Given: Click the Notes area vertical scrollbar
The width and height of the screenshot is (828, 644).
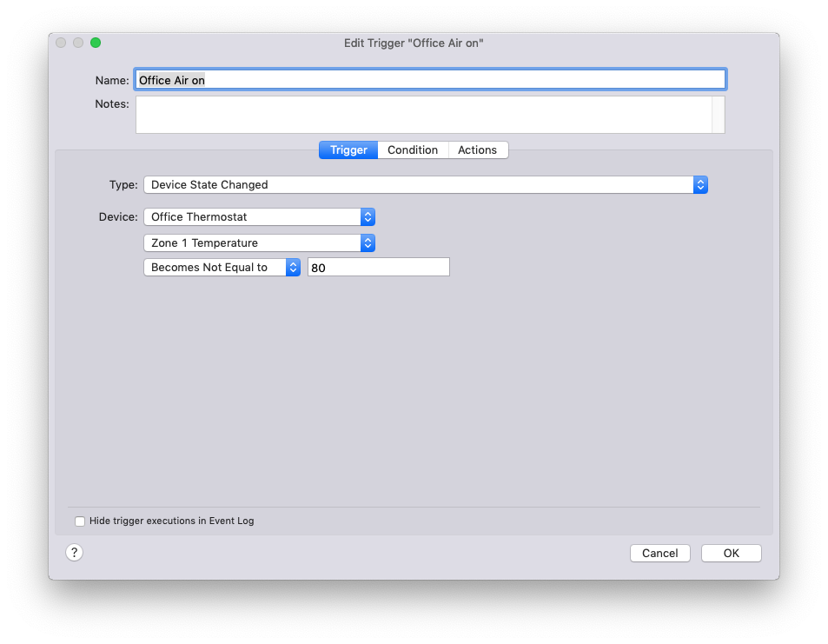Looking at the screenshot, I should pos(719,115).
